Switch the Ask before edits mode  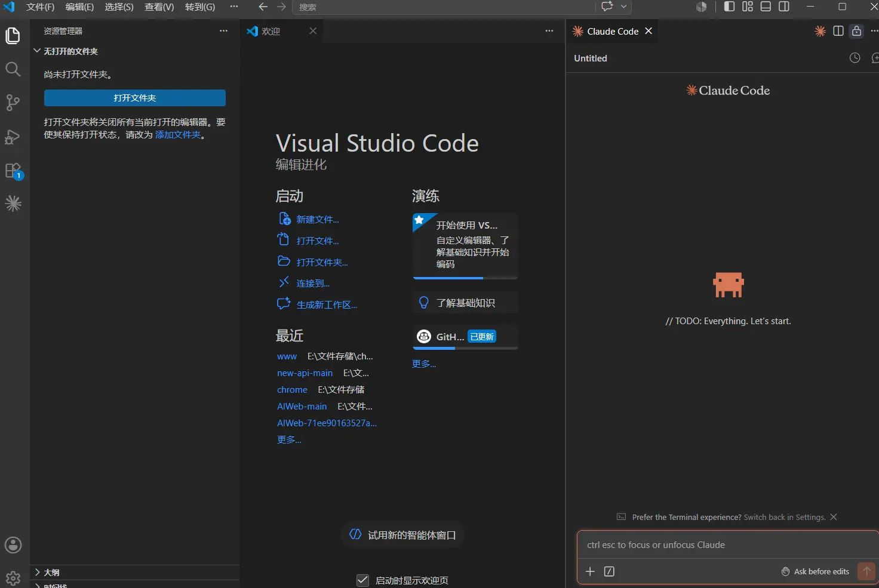(x=815, y=571)
